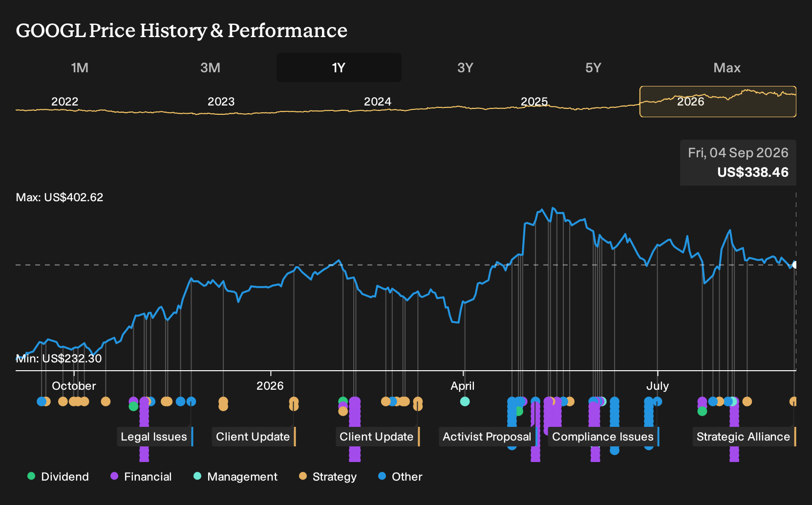Toggle the Other legend filter
This screenshot has width=812, height=505.
click(400, 477)
